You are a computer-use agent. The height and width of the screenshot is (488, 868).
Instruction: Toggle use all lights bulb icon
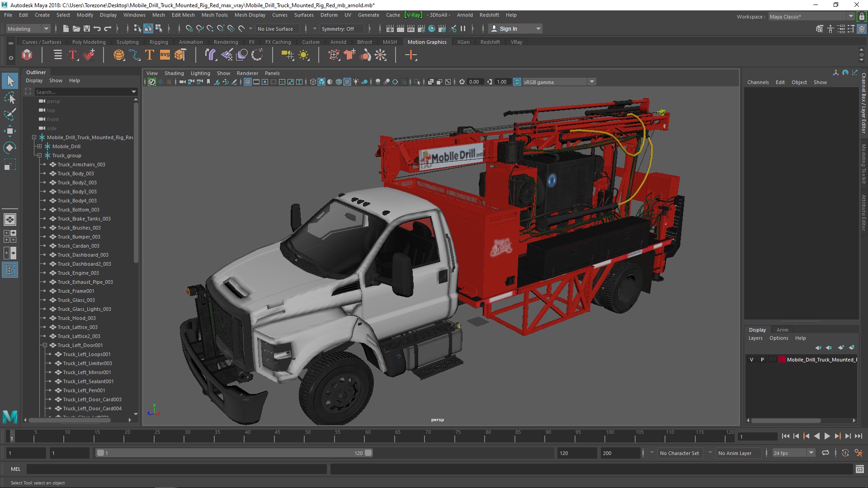[x=356, y=82]
